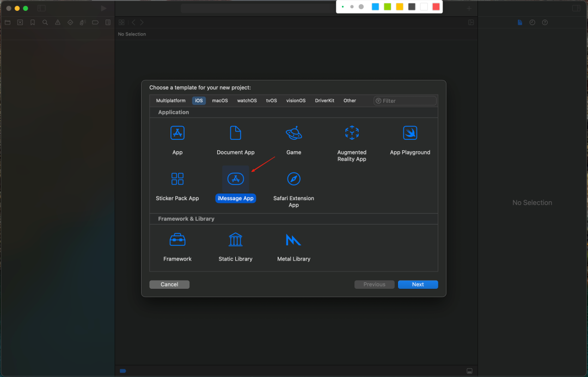Click the blue filter tag at bottom
The height and width of the screenshot is (377, 588).
pyautogui.click(x=122, y=371)
